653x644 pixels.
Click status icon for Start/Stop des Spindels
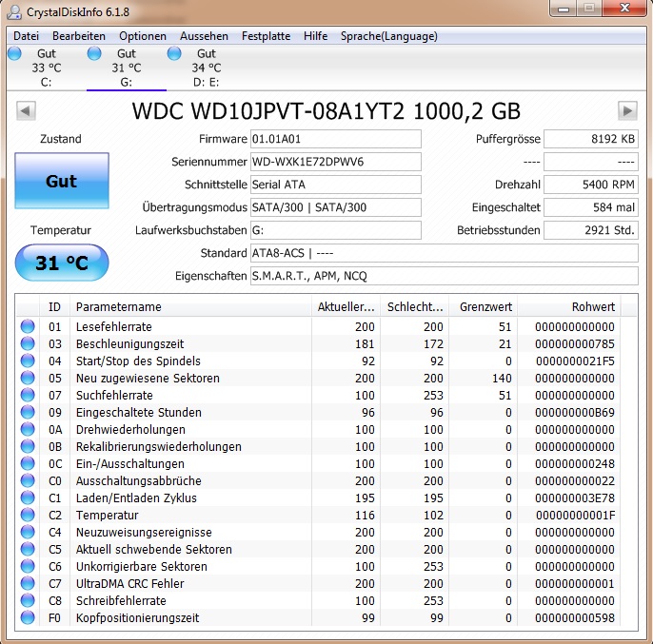click(28, 361)
